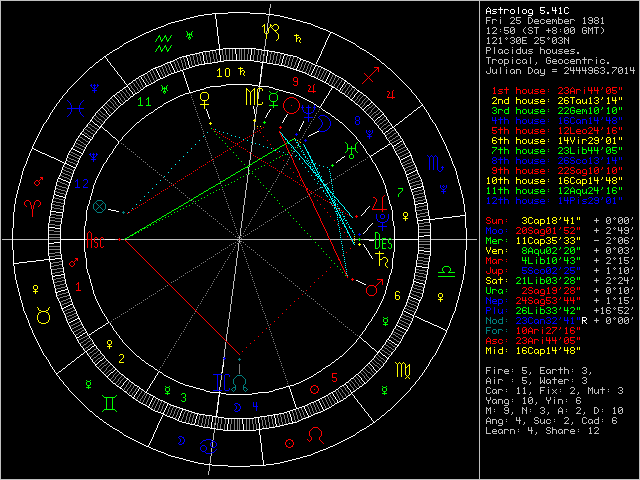Click the blue Pisces sign glyph in outer ring
The height and width of the screenshot is (480, 640).
(x=76, y=109)
